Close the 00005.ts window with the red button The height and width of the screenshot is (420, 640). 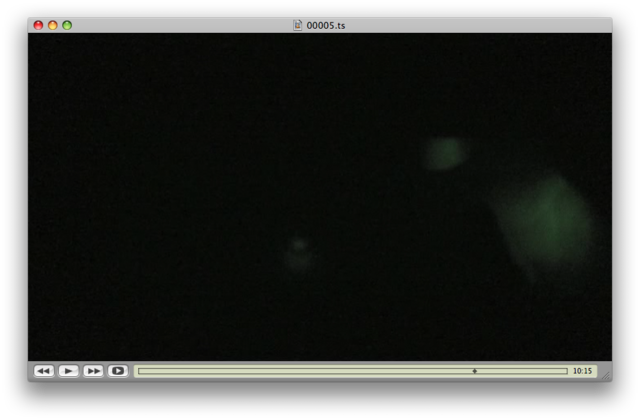click(x=38, y=25)
